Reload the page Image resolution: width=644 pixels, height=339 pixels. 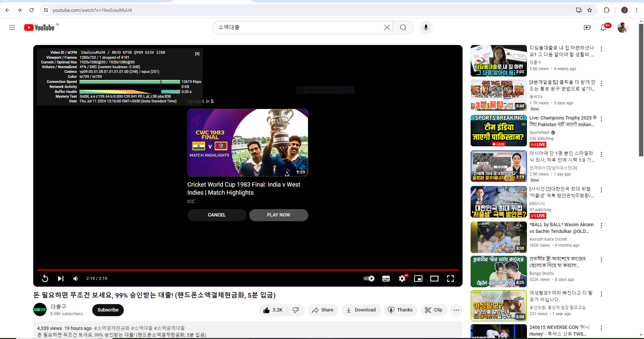pyautogui.click(x=32, y=10)
